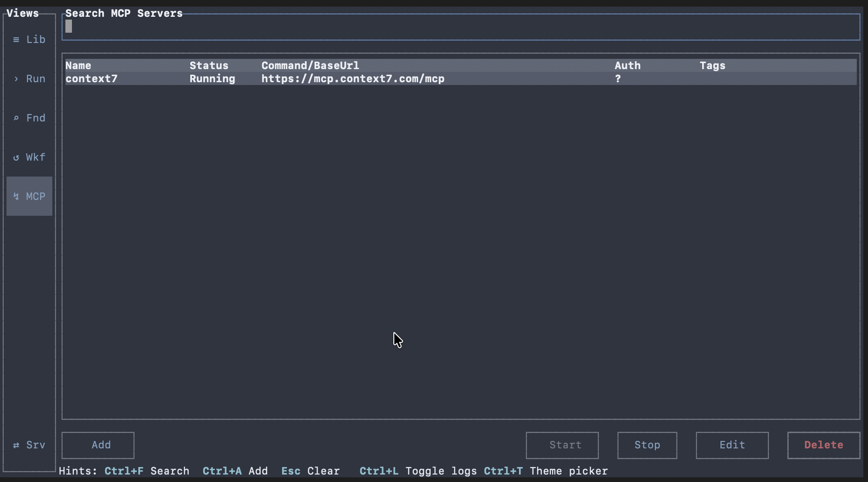Viewport: 868px width, 482px height.
Task: Open the Fnd view in the sidebar
Action: pos(29,118)
